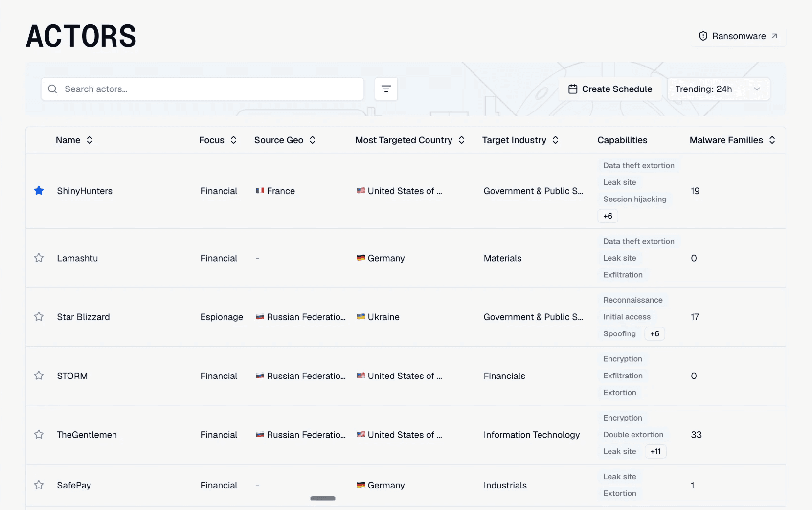Screen dimensions: 812x510
Task: Click the Session hijacking capability tag
Action: coord(635,199)
